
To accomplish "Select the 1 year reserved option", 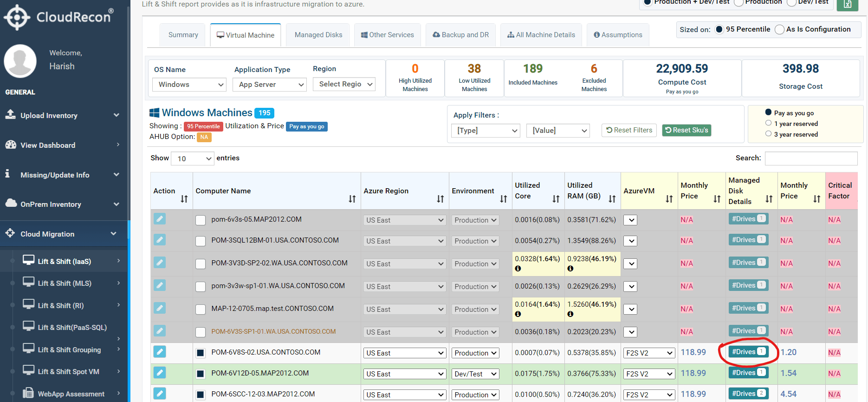I will pyautogui.click(x=768, y=123).
